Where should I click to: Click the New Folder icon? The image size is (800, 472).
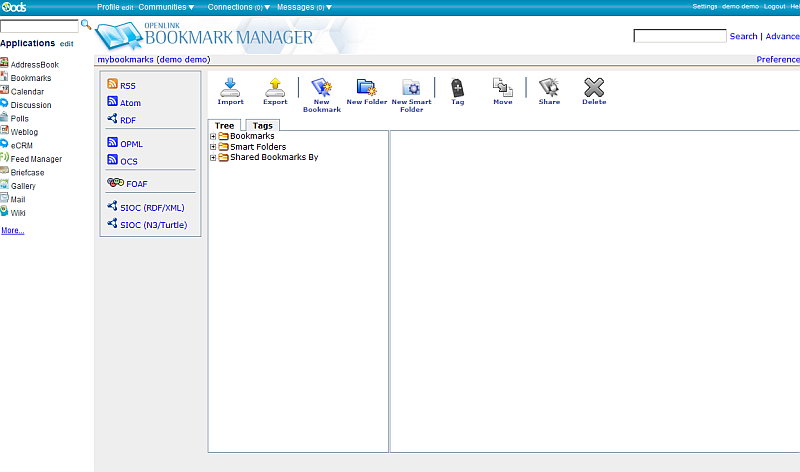click(366, 88)
